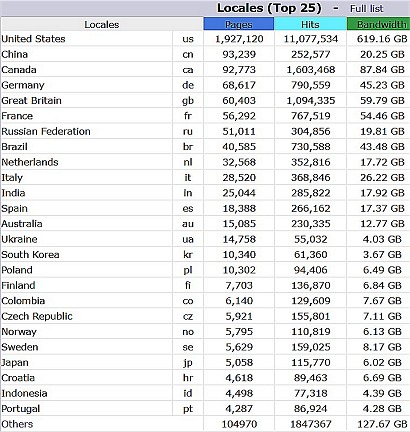Click Brazil hits value 730,588
Image resolution: width=410 pixels, height=432 pixels.
[x=311, y=147]
